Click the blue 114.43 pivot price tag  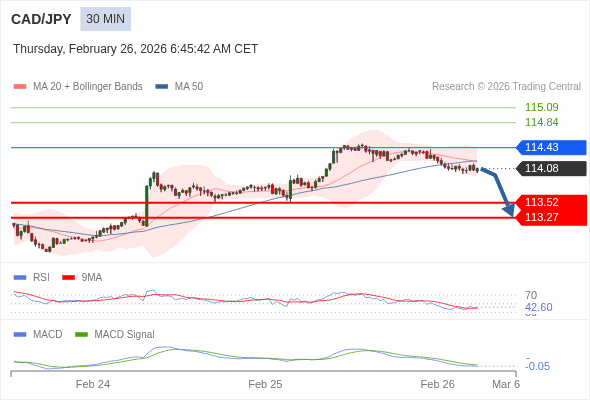click(551, 147)
